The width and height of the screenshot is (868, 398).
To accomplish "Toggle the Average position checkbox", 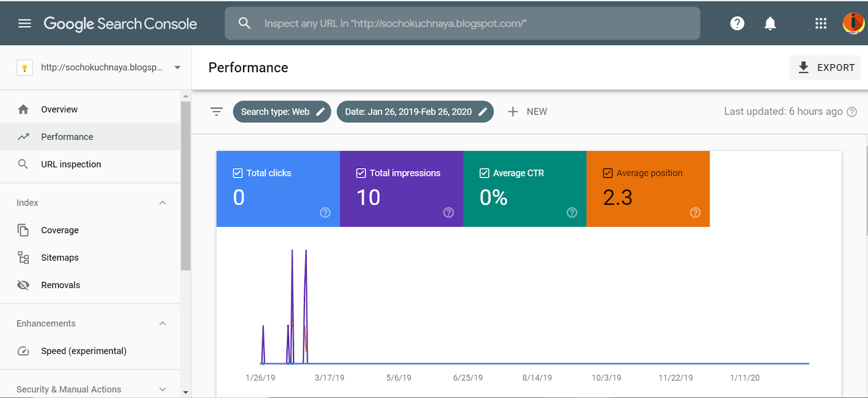I will point(608,173).
